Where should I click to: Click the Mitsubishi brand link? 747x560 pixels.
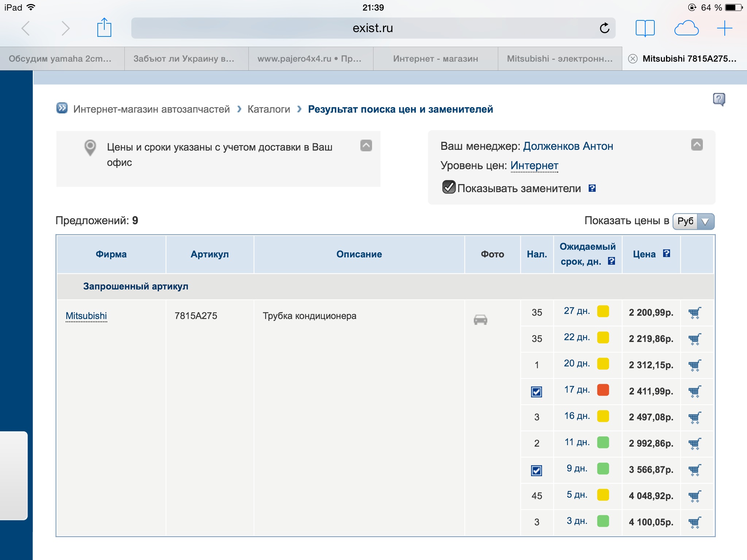click(86, 316)
